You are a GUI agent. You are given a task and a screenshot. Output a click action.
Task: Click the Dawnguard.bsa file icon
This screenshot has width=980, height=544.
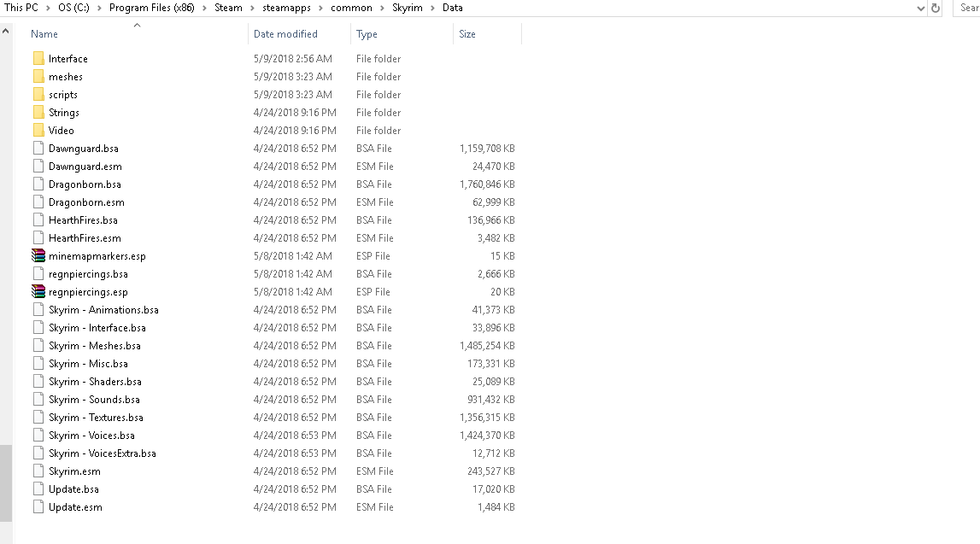[38, 149]
